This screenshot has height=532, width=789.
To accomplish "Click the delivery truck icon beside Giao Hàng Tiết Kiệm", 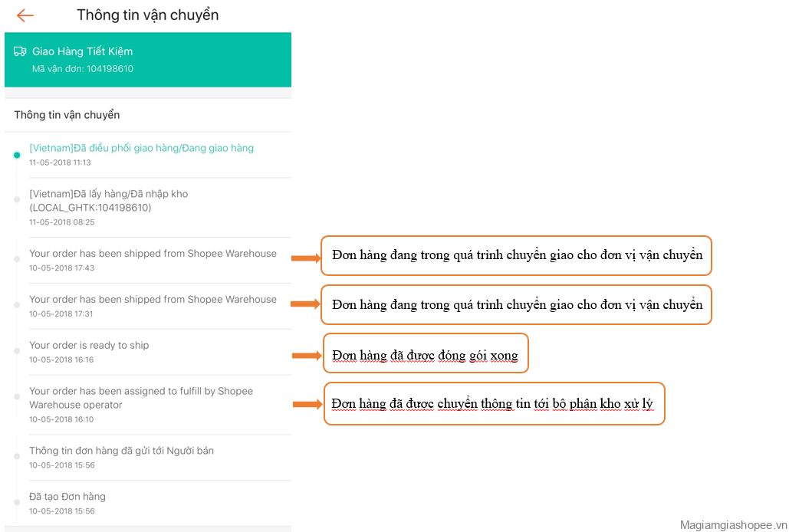I will [19, 51].
